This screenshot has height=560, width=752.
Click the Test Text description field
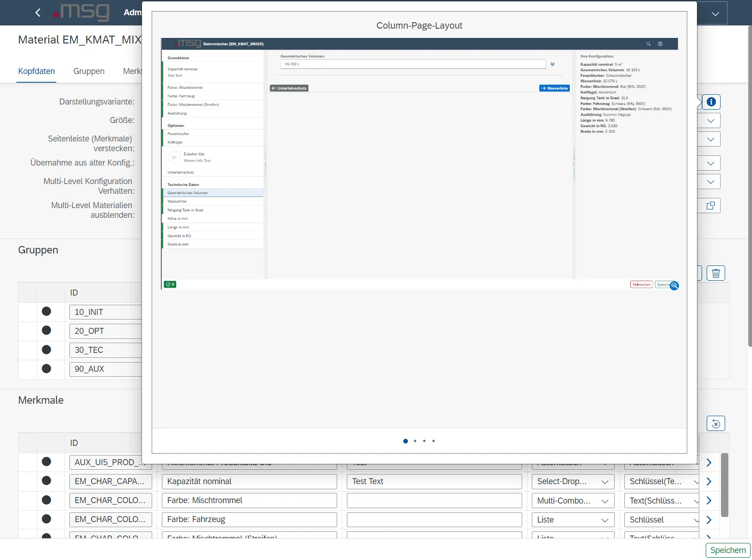[434, 481]
